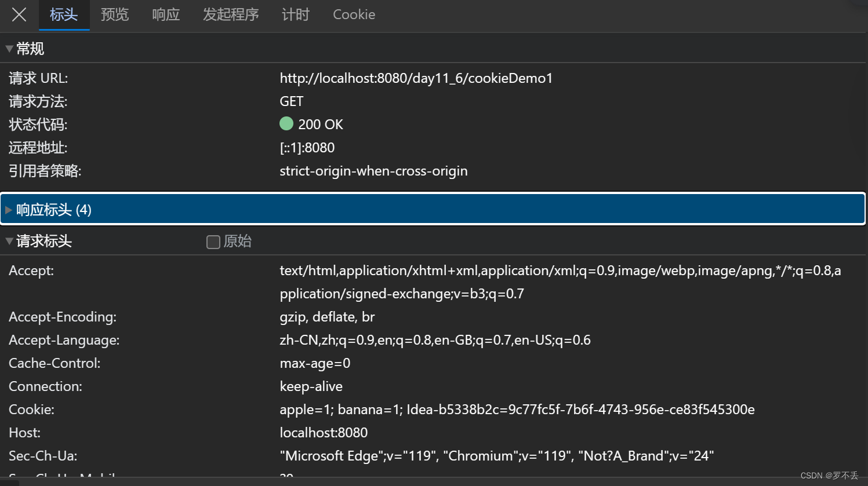Viewport: 868px width, 486px height.
Task: Click the green status indicator dot
Action: pyautogui.click(x=286, y=123)
